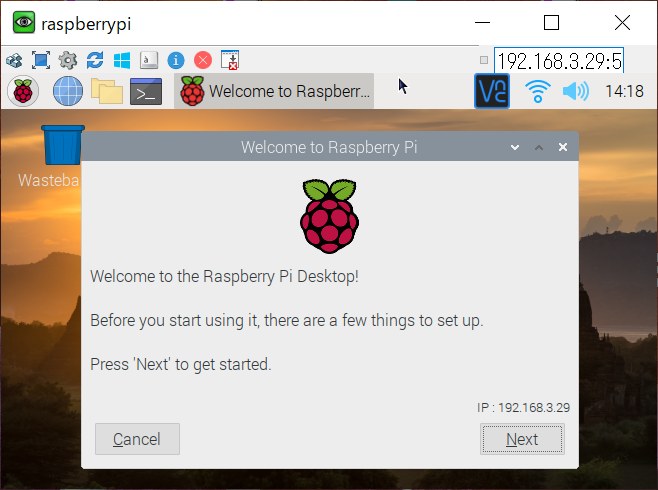Open the VNC connection options icon
The height and width of the screenshot is (490, 658).
(x=14, y=60)
